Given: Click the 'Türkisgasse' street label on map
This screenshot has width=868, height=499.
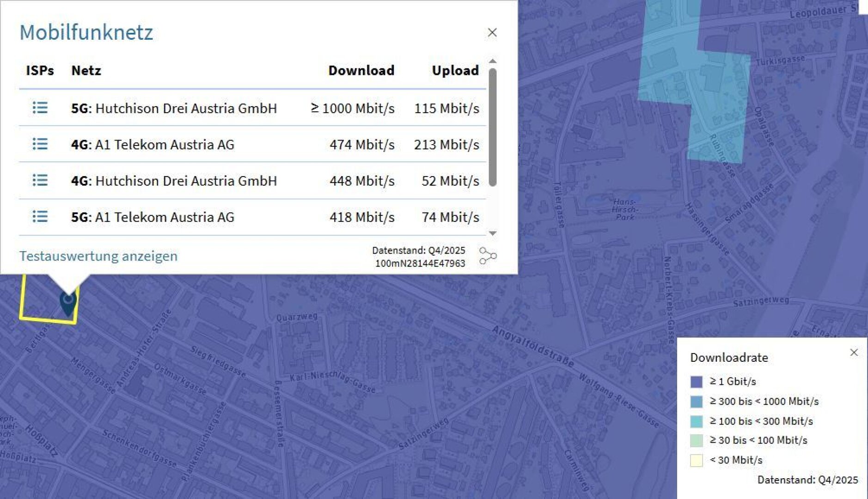Looking at the screenshot, I should [780, 60].
